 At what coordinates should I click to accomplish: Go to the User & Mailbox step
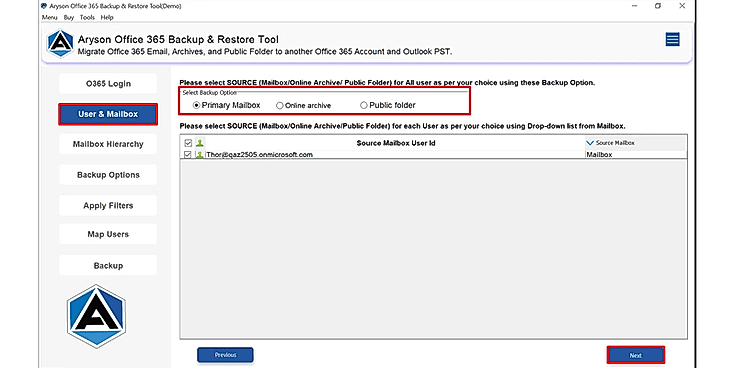108,114
